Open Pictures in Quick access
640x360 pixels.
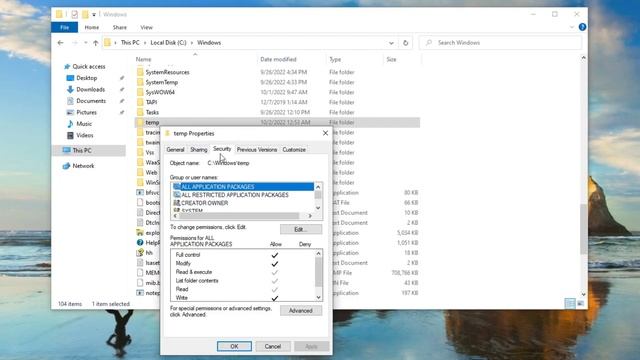(86, 112)
